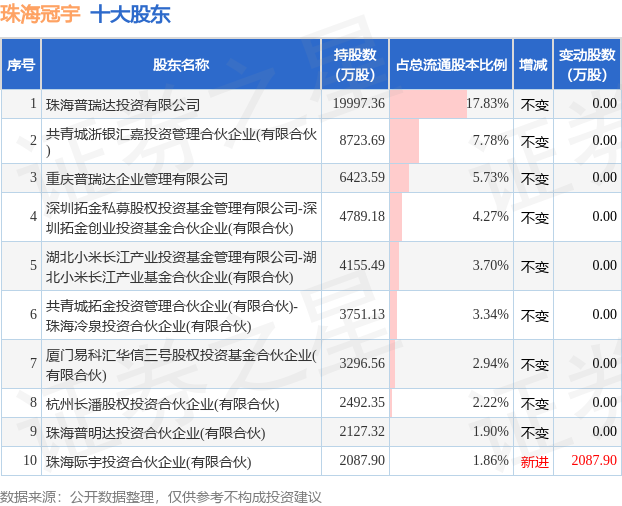Click 0.00 change in 重庆普瑞达 row

click(605, 177)
